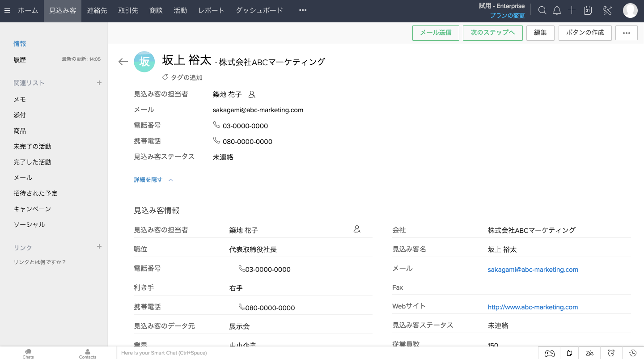This screenshot has height=359, width=644.
Task: Jump to 商品 related list
Action: pos(20,131)
